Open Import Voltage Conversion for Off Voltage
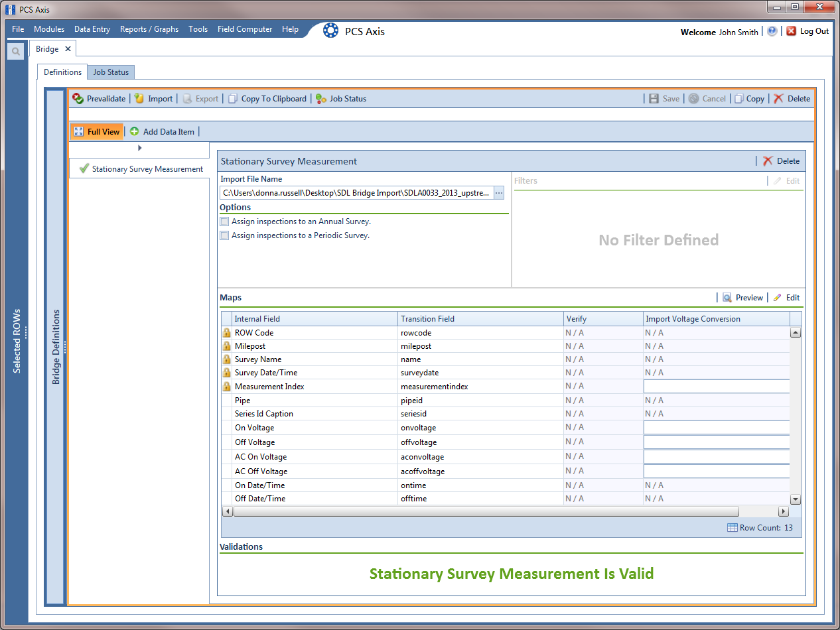The image size is (840, 630). click(717, 442)
